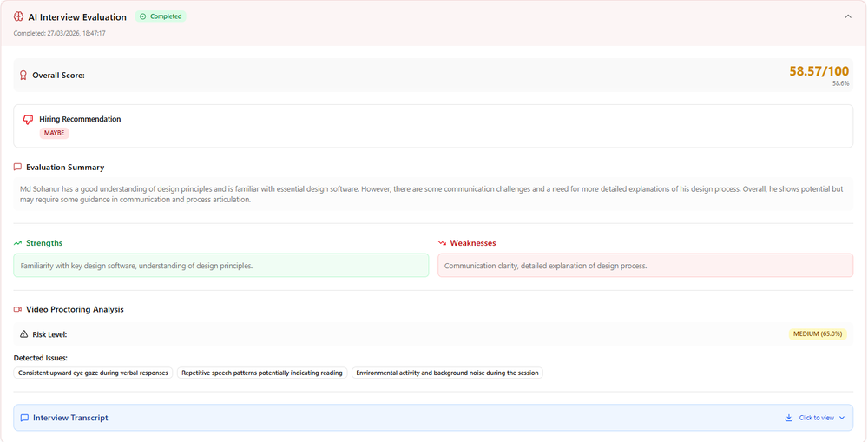Click the brain icon beside AI Interview Evaluation

tap(18, 16)
